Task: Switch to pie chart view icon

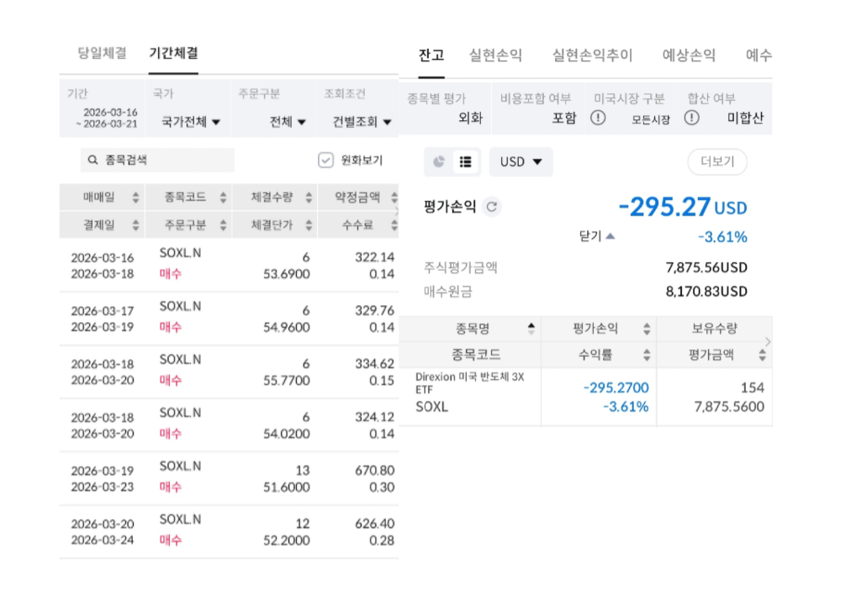Action: tap(438, 161)
